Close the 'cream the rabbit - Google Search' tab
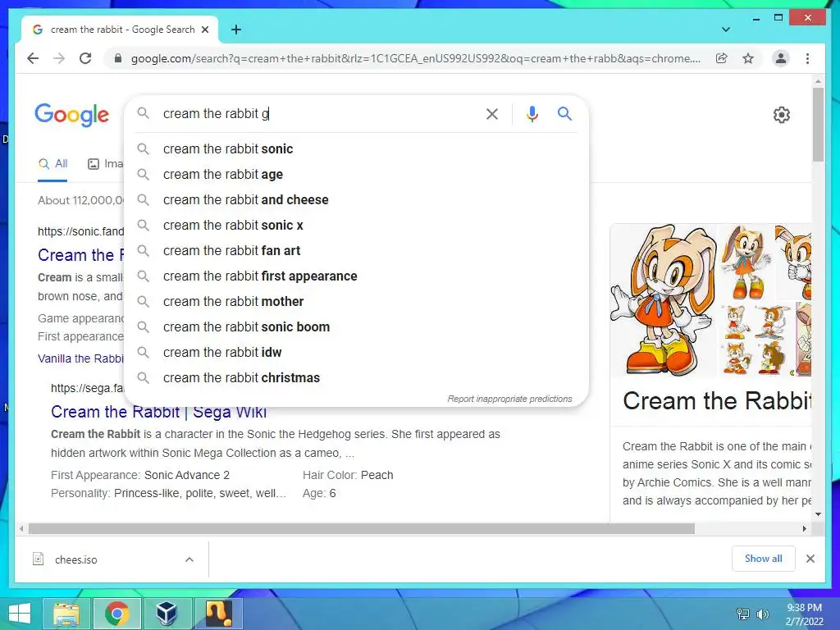840x630 pixels. (x=204, y=30)
